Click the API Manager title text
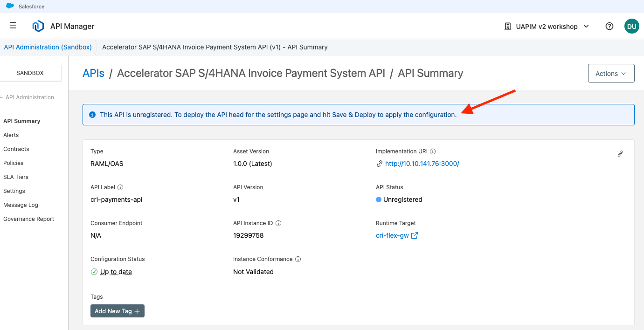 pyautogui.click(x=72, y=27)
